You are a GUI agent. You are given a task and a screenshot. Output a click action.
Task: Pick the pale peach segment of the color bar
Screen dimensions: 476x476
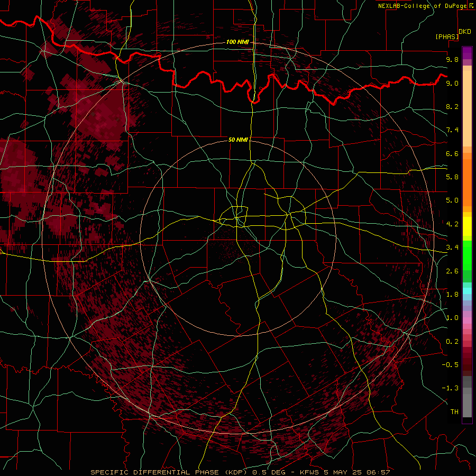coord(467,109)
